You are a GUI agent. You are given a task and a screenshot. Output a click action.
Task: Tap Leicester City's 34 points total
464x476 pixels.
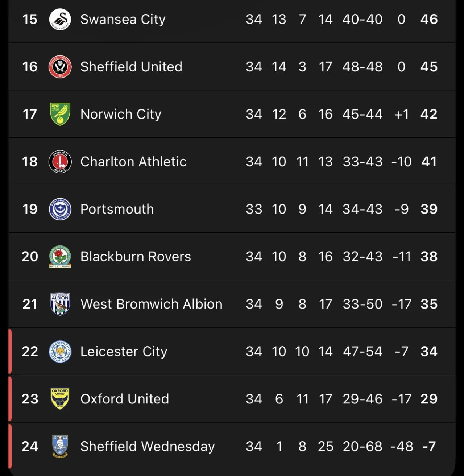pyautogui.click(x=429, y=352)
